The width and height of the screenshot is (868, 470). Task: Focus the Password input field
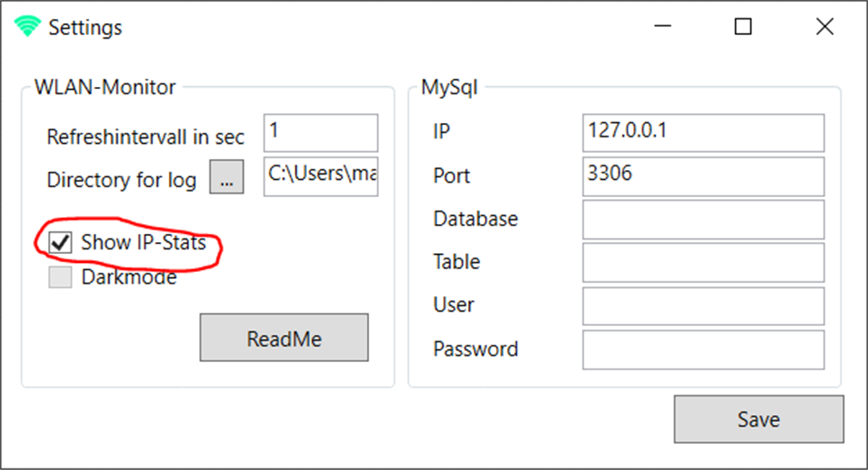(x=703, y=349)
